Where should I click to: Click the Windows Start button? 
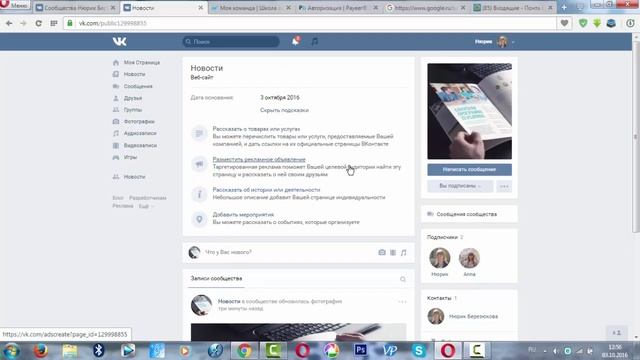11,351
